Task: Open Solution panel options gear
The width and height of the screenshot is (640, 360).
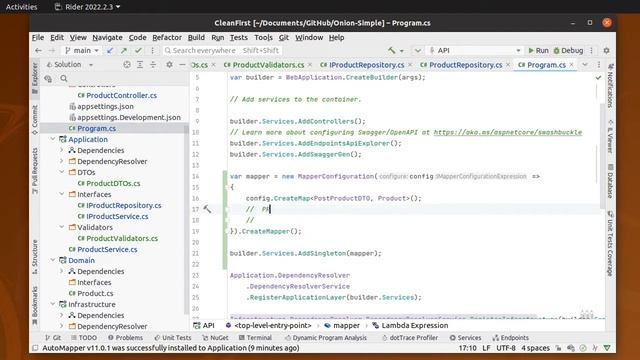Action: (x=169, y=64)
